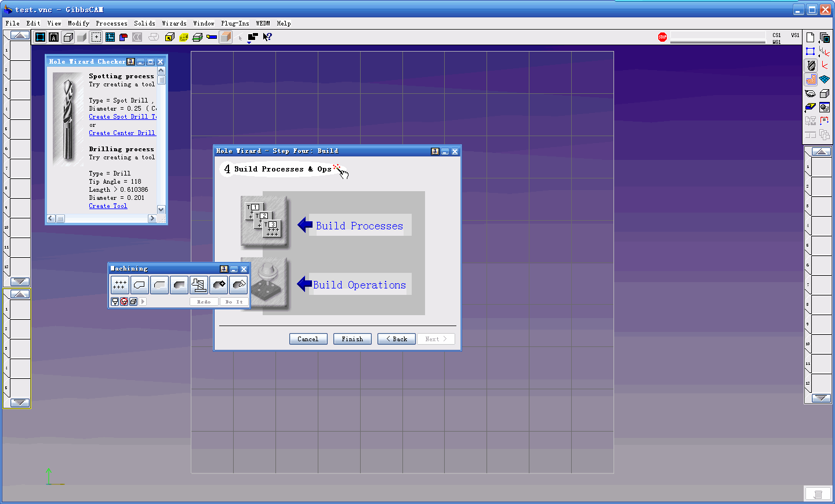
Task: Click Build Processes in the wizard
Action: tap(360, 226)
